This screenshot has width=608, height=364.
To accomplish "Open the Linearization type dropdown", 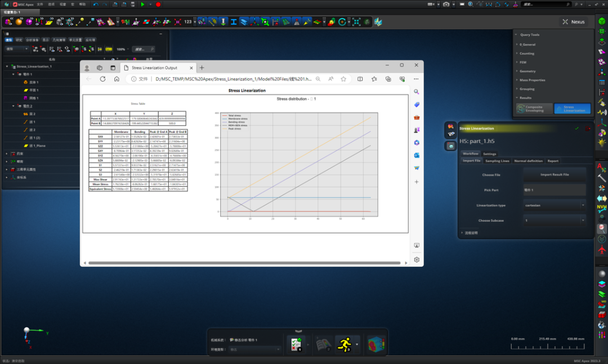I will pos(554,205).
